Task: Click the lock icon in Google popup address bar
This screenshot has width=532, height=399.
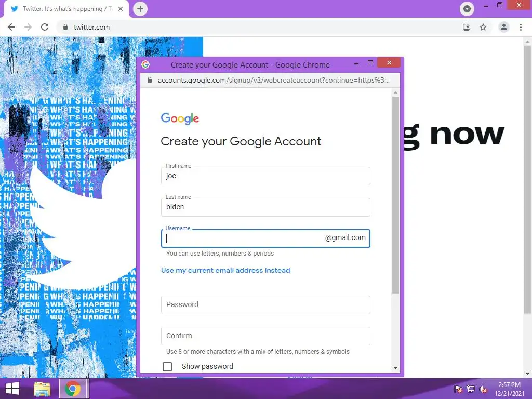Action: (x=149, y=80)
